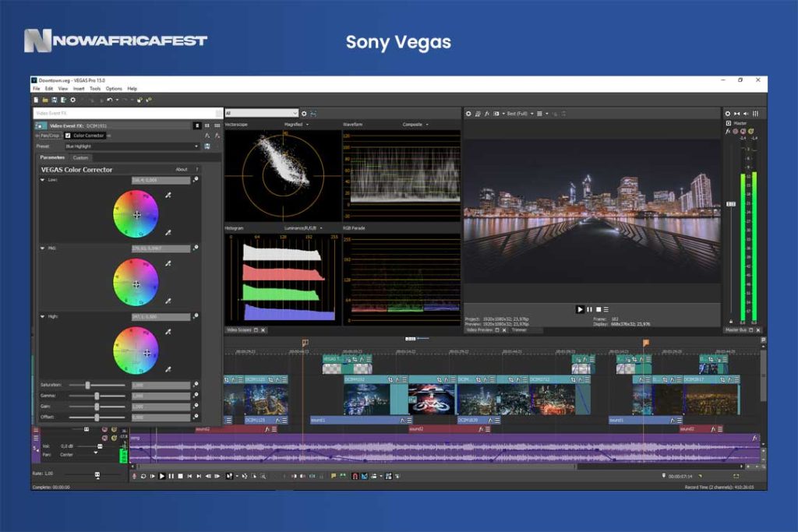This screenshot has width=798, height=532.
Task: Click the New project icon in toolbar
Action: point(36,100)
